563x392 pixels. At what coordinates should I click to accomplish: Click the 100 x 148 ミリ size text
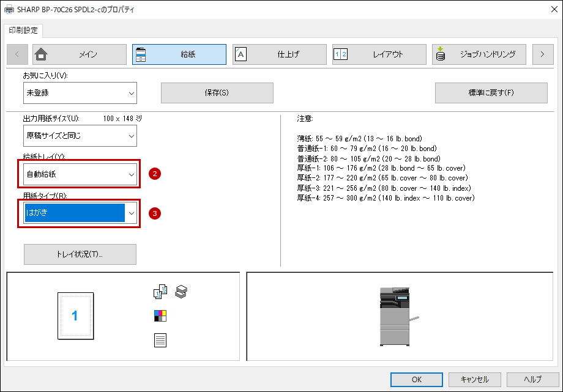pyautogui.click(x=122, y=119)
